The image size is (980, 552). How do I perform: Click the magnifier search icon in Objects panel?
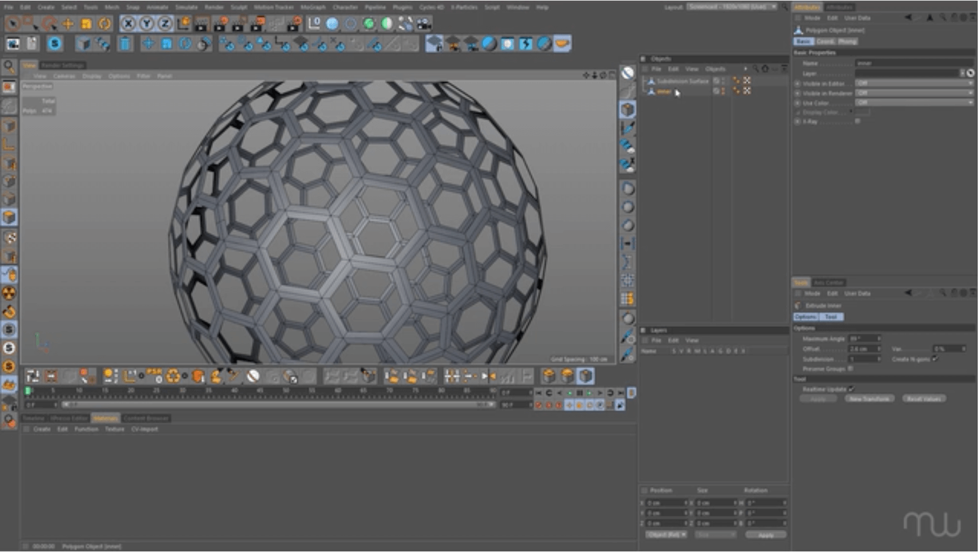point(756,69)
